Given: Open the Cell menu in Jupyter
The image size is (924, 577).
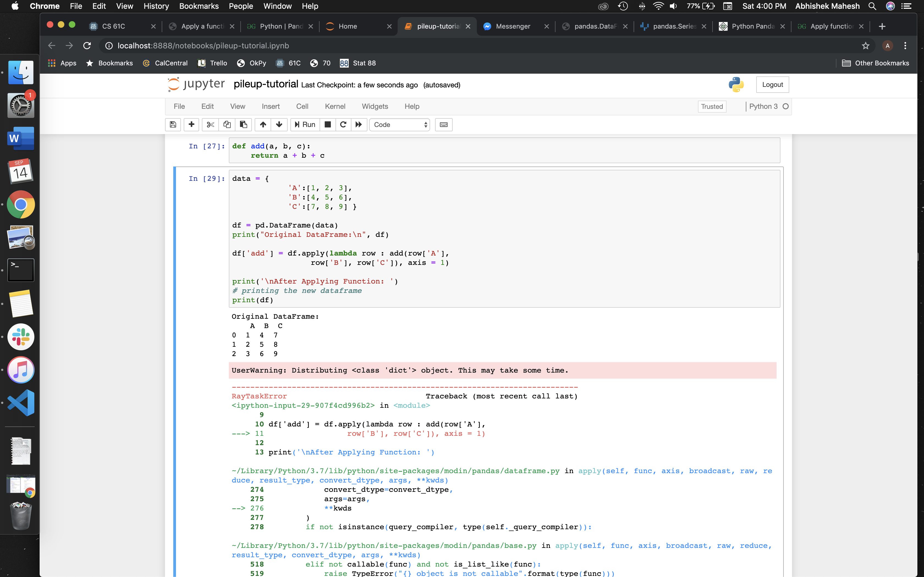Looking at the screenshot, I should click(x=302, y=107).
